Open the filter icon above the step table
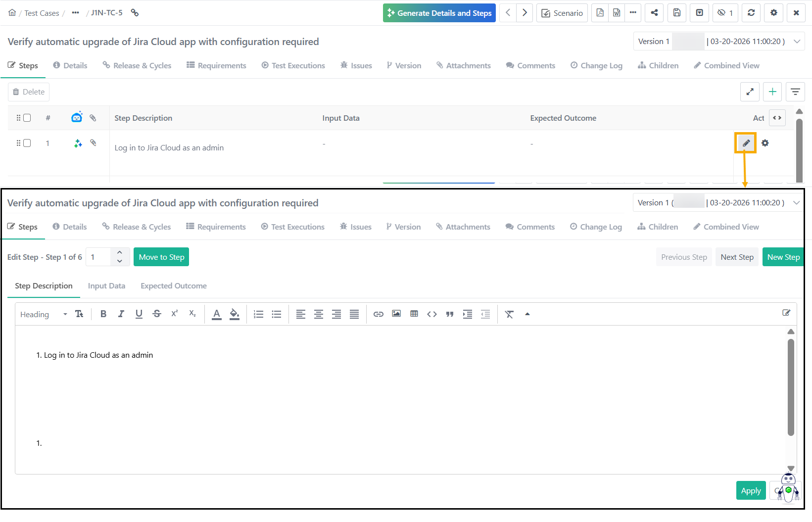The image size is (812, 522). 795,92
